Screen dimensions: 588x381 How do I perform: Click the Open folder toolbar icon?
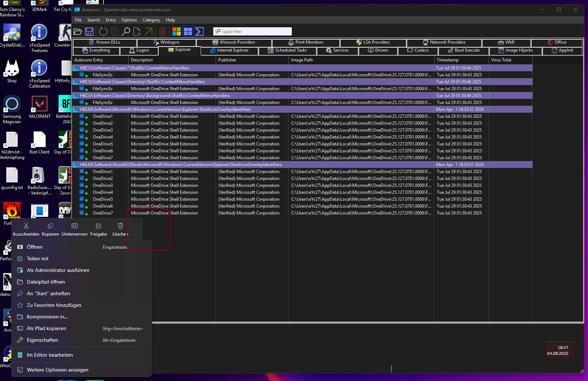tap(78, 32)
